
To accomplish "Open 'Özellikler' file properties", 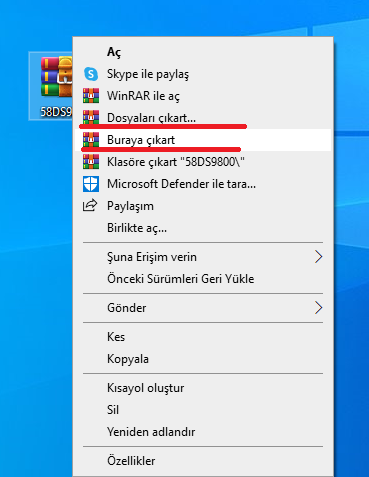I will (x=203, y=461).
